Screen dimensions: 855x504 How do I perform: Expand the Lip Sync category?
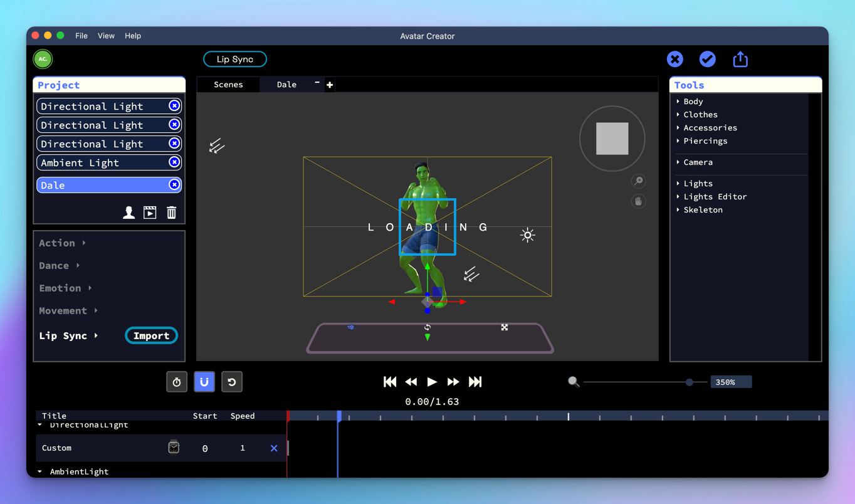68,335
